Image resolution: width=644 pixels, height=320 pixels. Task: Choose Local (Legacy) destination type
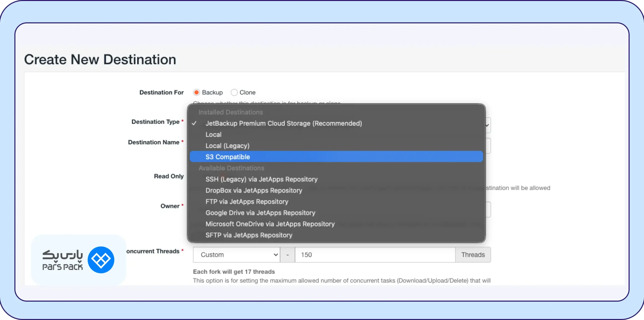[x=336, y=146]
